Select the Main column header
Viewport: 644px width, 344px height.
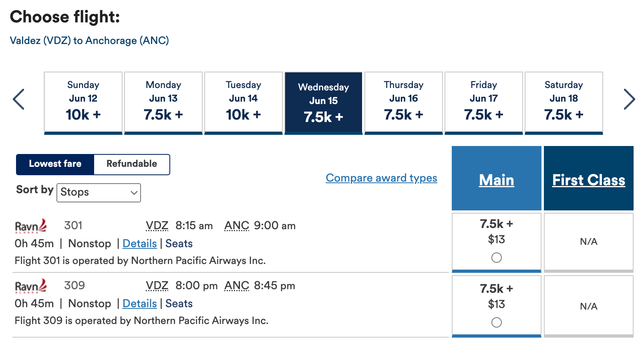(x=496, y=180)
